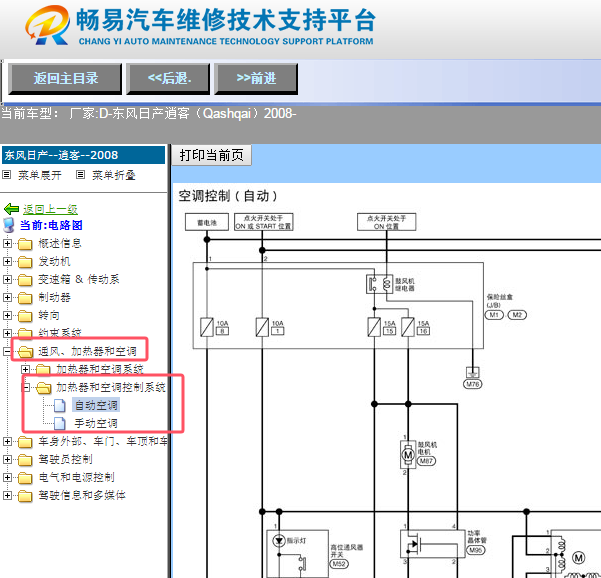Screen dimensions: 601x578
Task: Expand the 制动器 tree node
Action: click(x=7, y=297)
